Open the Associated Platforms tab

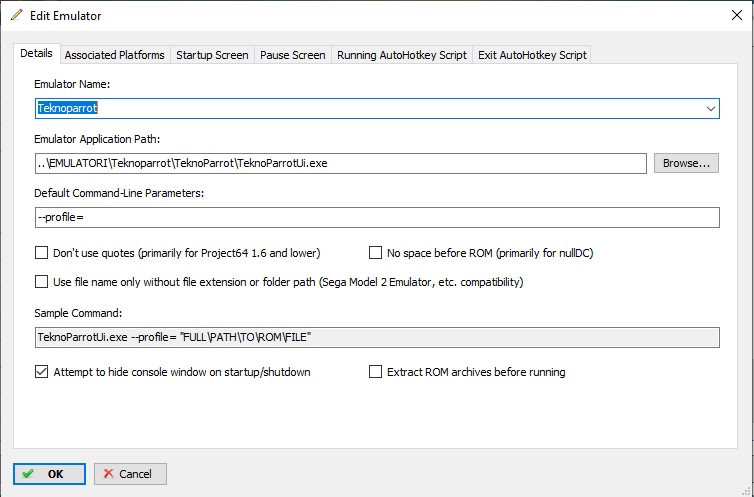click(x=114, y=55)
